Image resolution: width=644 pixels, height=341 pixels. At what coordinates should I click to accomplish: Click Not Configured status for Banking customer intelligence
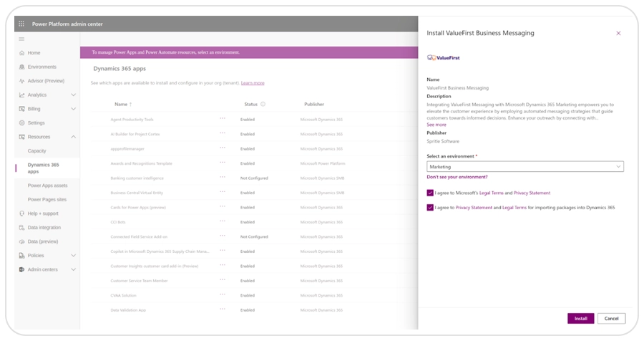pos(254,178)
